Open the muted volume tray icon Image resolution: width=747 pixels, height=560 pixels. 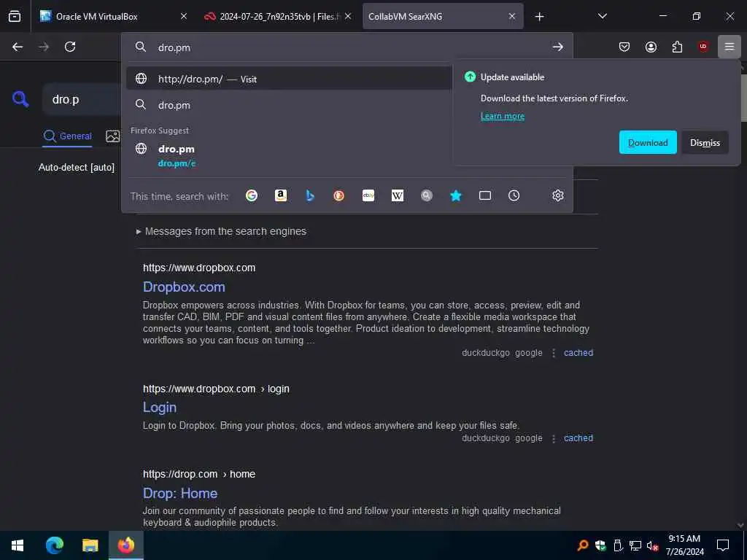652,545
